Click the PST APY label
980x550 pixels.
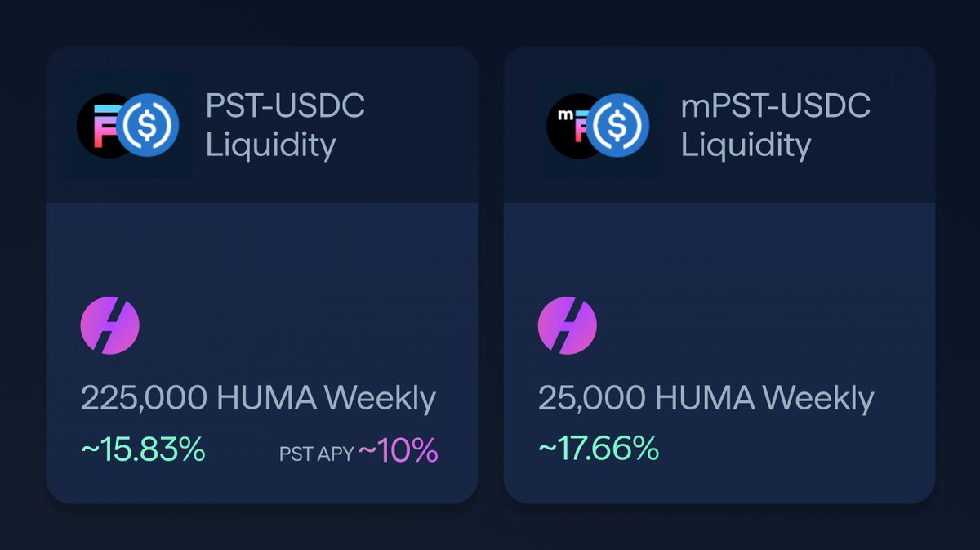coord(317,454)
